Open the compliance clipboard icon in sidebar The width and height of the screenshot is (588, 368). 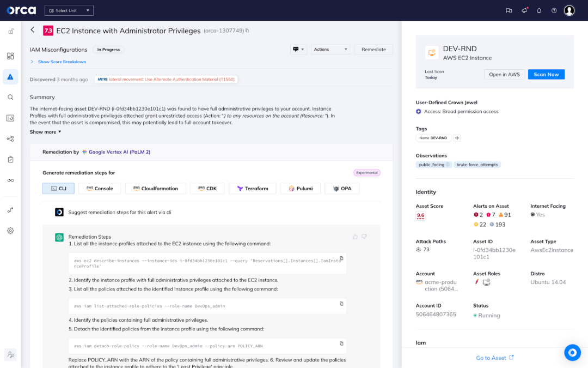pos(10,159)
